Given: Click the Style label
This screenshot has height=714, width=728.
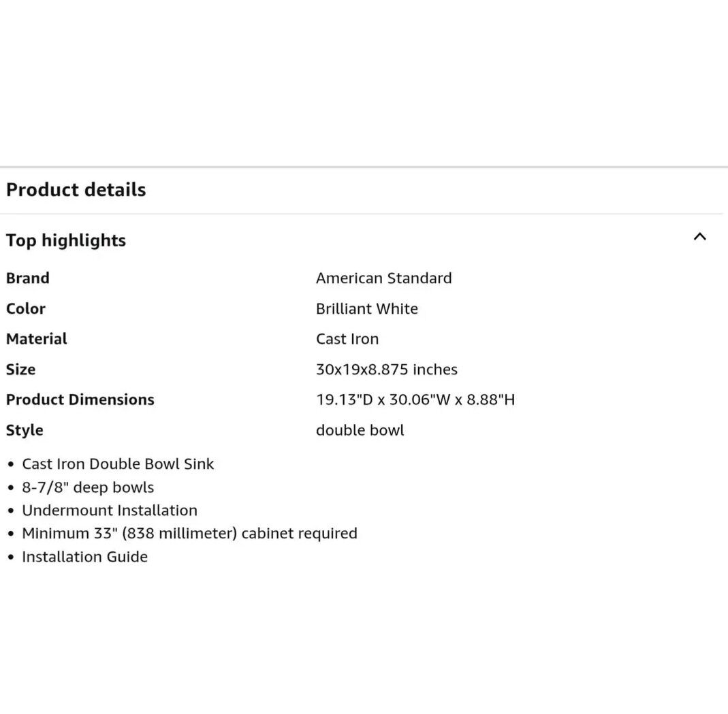Looking at the screenshot, I should click(25, 430).
